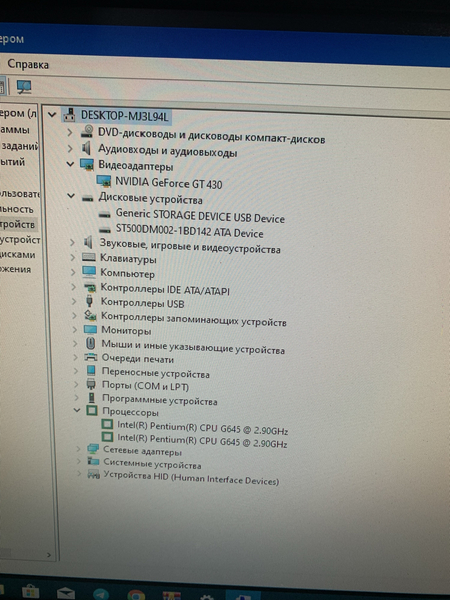
Task: Click the Клавиатуры keyboard icon
Action: coord(89,258)
